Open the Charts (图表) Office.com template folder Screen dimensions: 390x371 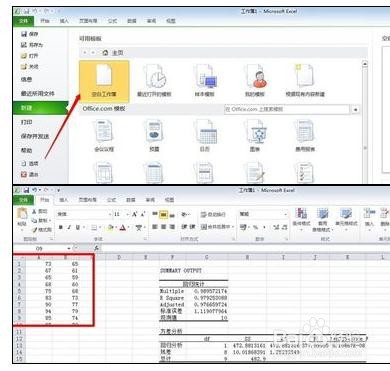tap(255, 136)
